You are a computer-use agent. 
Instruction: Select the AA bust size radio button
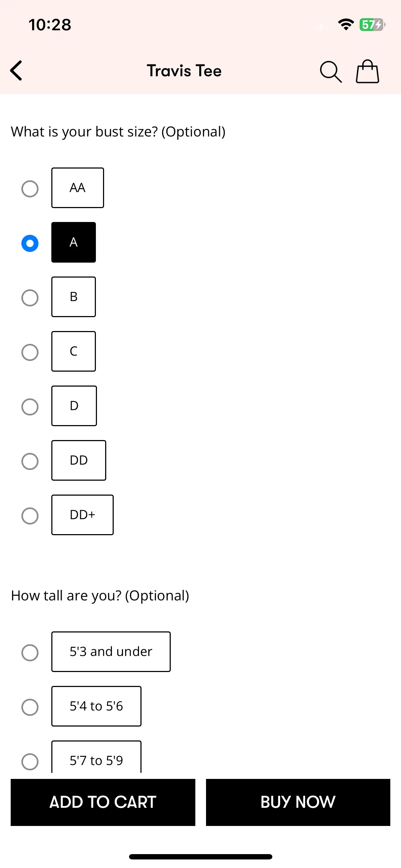coord(30,188)
